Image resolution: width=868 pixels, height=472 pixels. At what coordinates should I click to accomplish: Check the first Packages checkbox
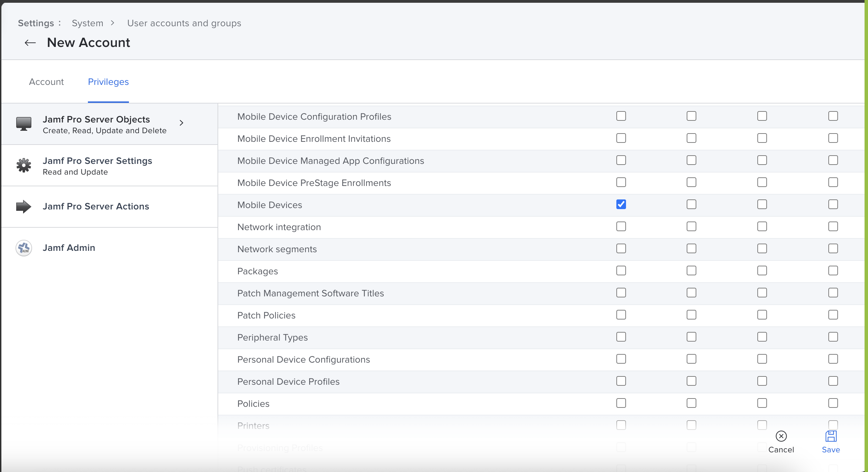(x=621, y=271)
